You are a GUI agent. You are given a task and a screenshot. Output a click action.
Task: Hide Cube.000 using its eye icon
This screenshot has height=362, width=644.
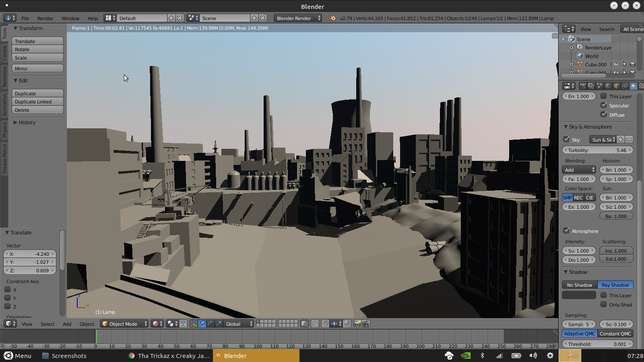point(616,64)
